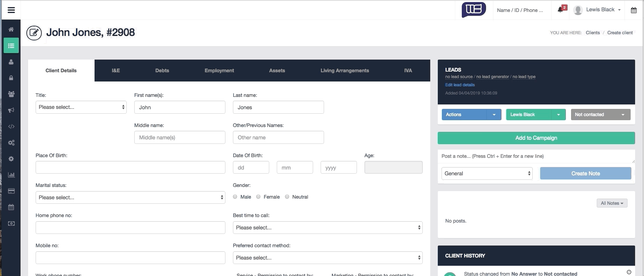Screen dimensions: 644x276
Task: Select the Male gender radio button
Action: pos(235,197)
